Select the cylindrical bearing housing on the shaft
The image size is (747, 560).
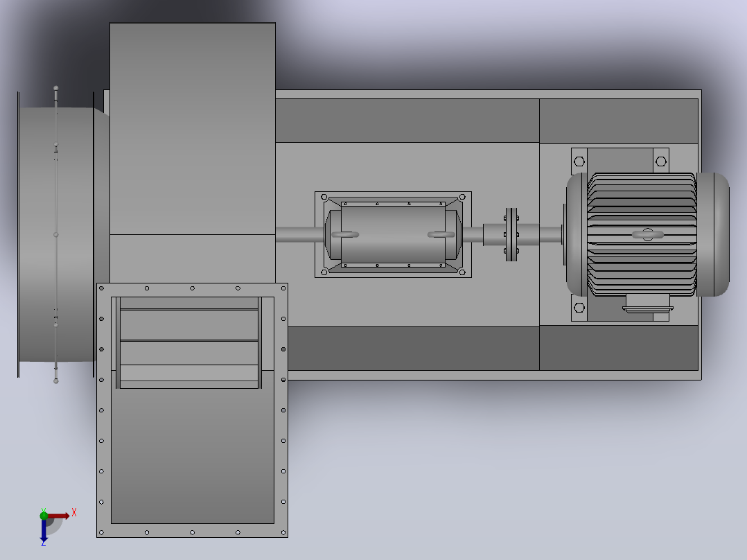[393, 234]
